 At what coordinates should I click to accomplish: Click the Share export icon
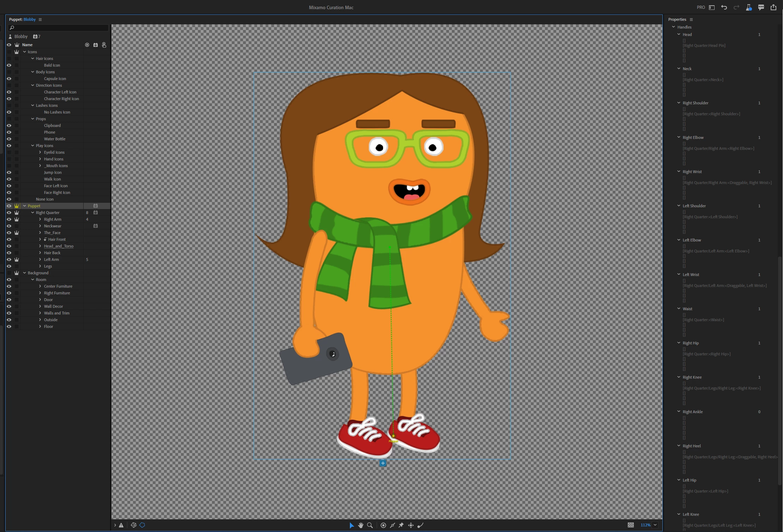773,7
